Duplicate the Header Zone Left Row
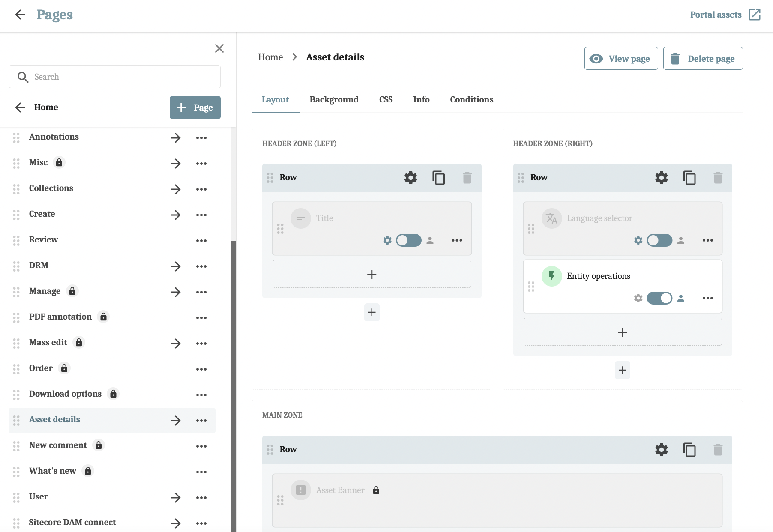The image size is (773, 532). coord(439,177)
